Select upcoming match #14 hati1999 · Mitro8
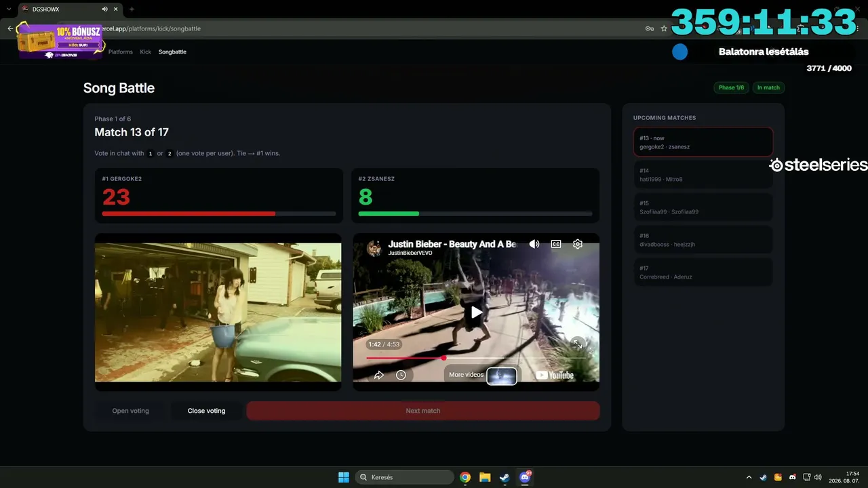Screen dimensions: 868x488 click(x=703, y=175)
